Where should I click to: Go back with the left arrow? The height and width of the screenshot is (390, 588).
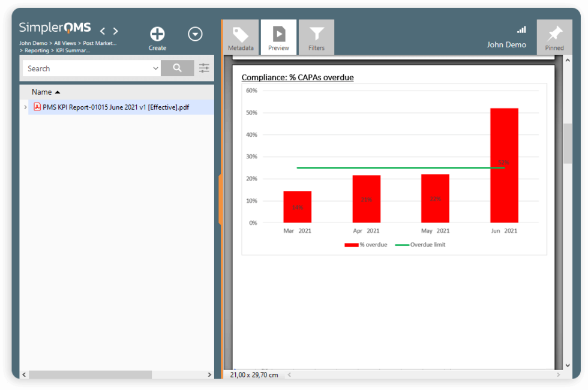(x=103, y=31)
